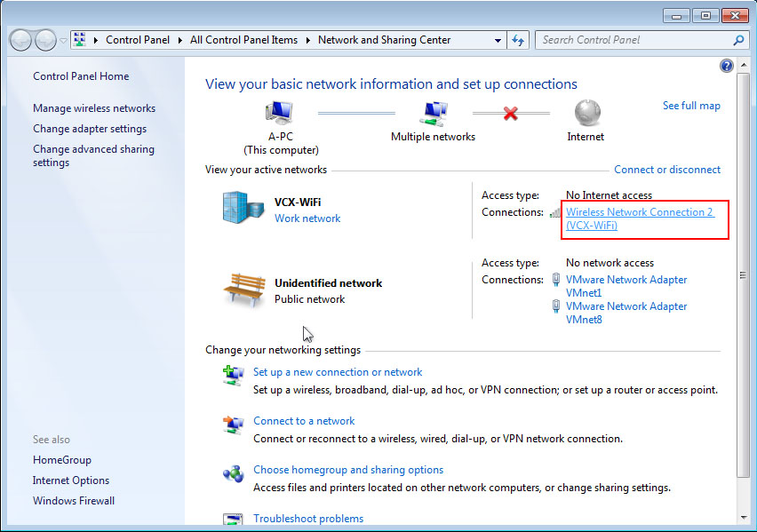Open the recent pages dropdown arrow

coord(63,41)
